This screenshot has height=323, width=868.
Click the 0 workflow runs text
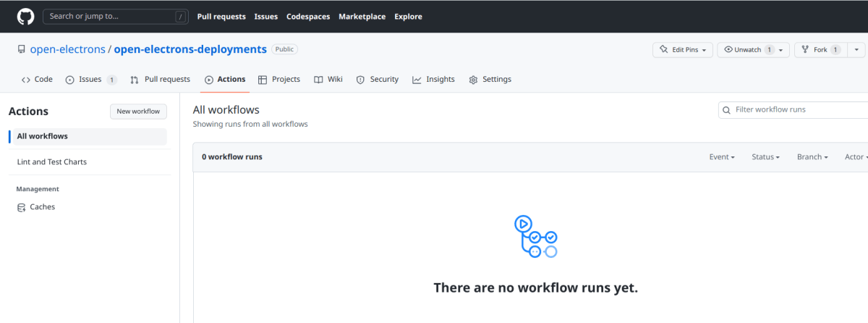232,157
